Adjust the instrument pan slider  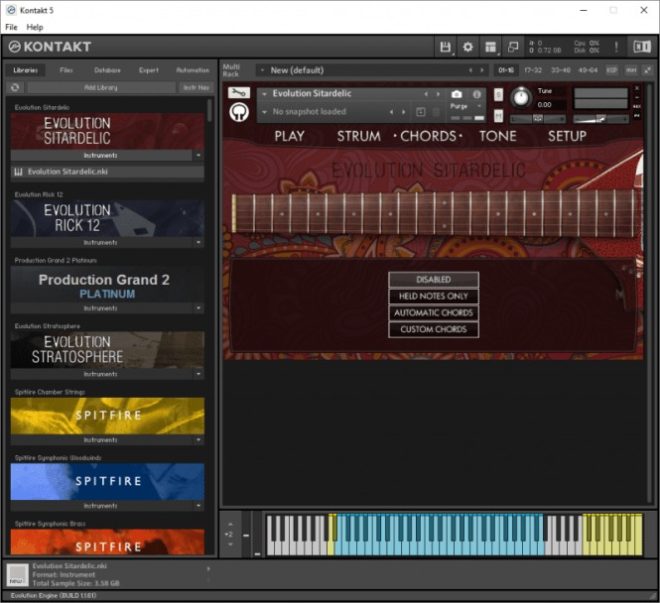coord(538,119)
